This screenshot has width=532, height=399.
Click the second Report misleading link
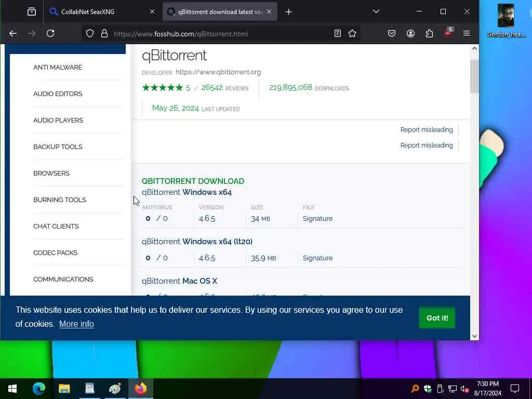click(427, 145)
